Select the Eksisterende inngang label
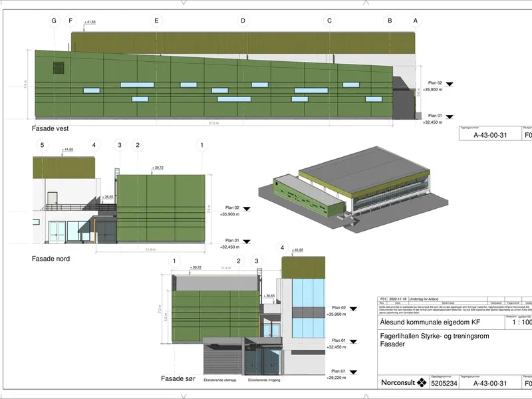 (264, 380)
